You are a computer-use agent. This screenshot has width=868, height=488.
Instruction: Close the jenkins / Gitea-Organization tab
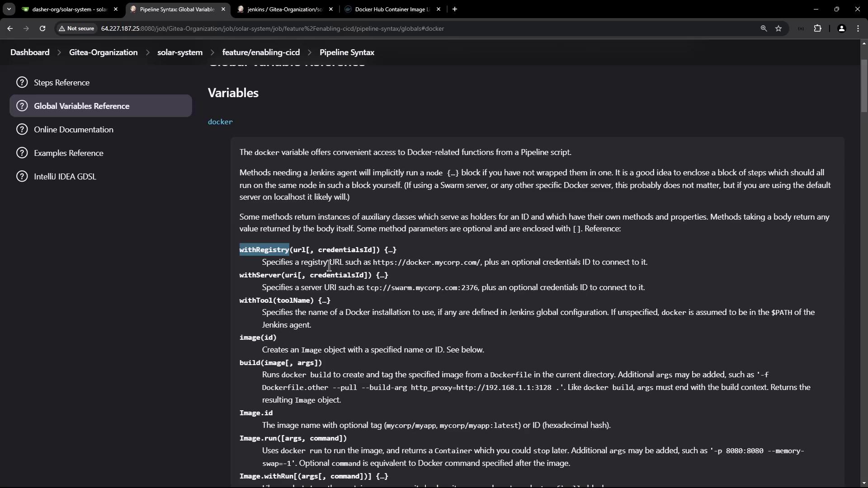(331, 9)
